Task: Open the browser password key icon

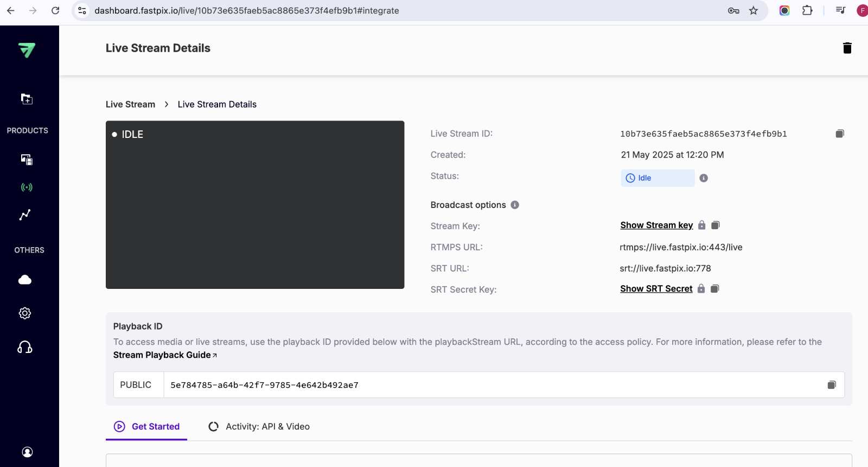Action: tap(733, 10)
